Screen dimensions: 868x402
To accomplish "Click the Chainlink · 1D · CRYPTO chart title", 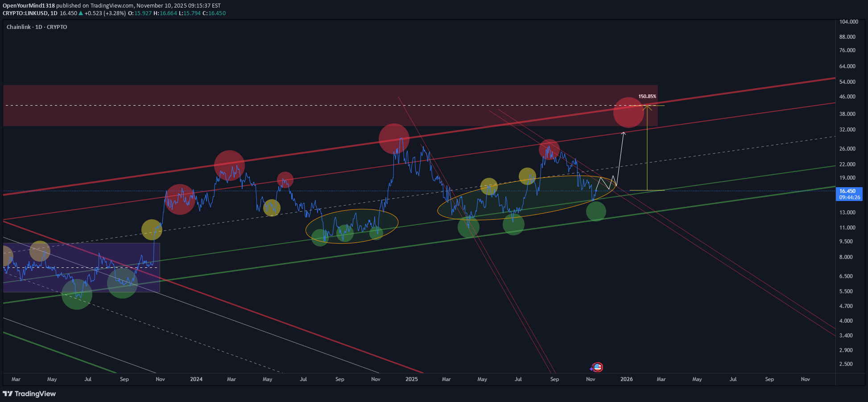I will 37,27.
